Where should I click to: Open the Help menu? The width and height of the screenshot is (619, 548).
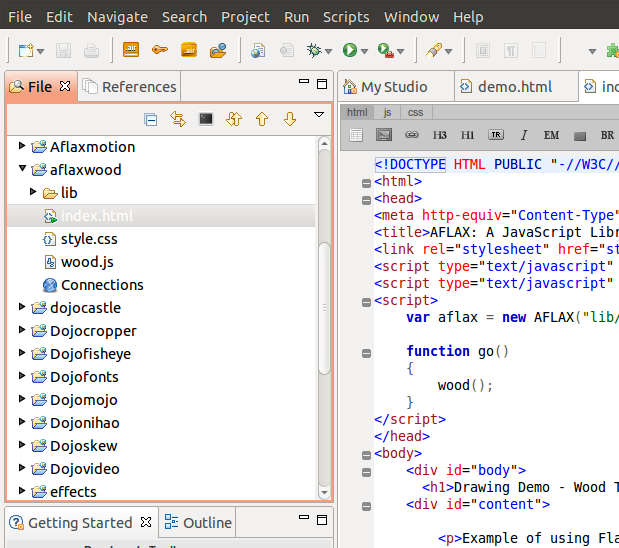[x=468, y=17]
